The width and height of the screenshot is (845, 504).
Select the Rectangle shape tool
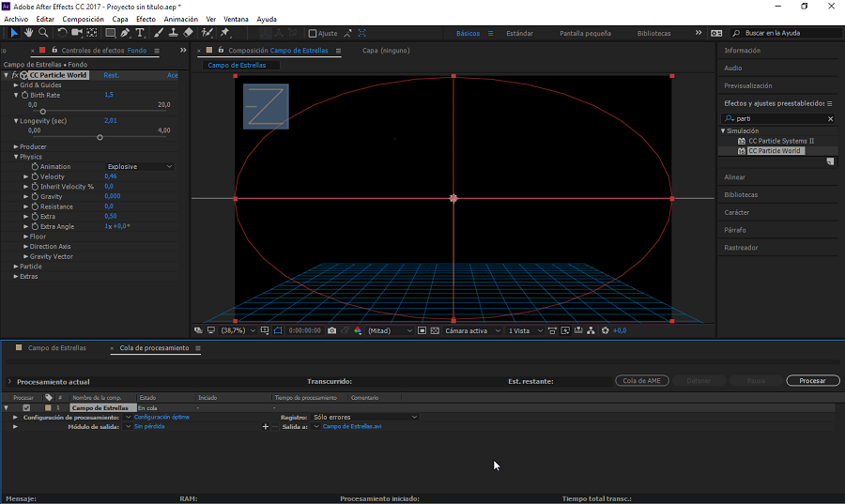pyautogui.click(x=110, y=33)
